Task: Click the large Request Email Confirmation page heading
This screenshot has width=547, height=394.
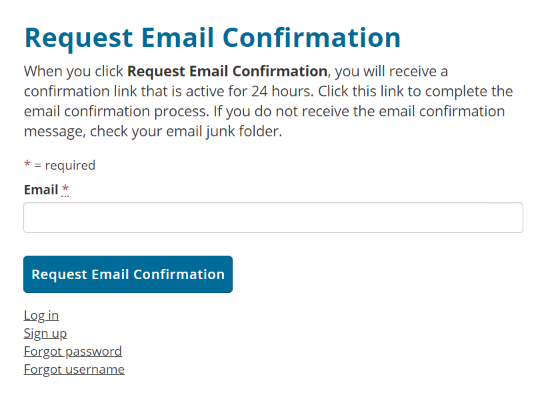Action: [212, 38]
